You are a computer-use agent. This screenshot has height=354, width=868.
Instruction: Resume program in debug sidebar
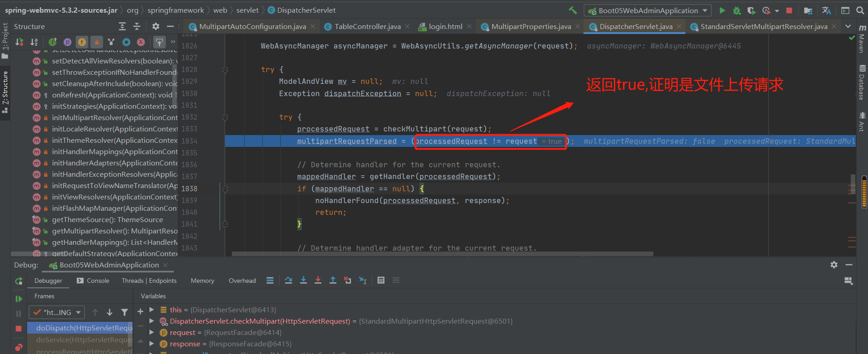[19, 299]
